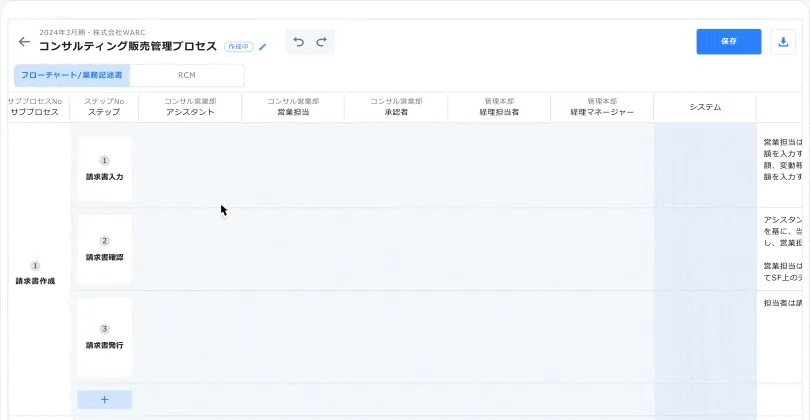Select the 請求書入力 step card
This screenshot has width=810, height=420.
point(105,169)
